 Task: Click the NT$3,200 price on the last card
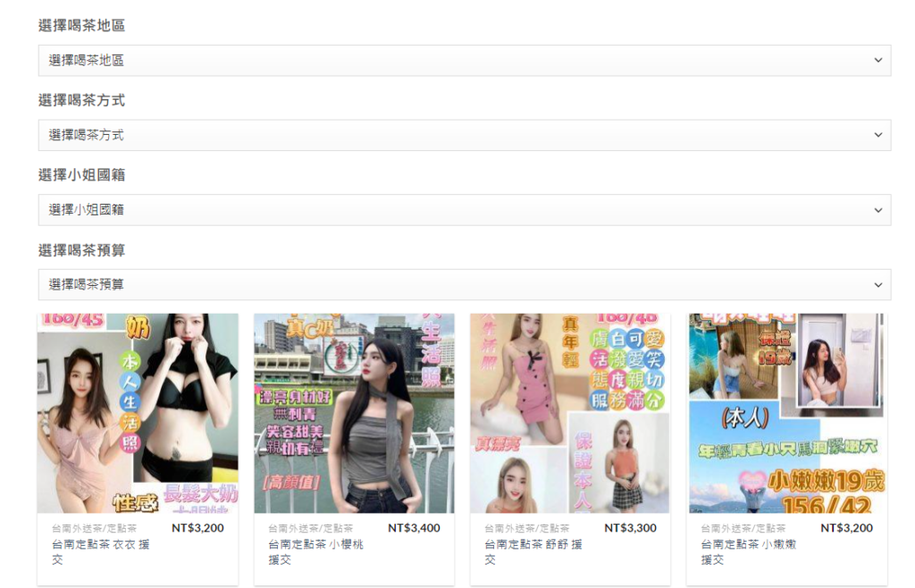coord(846,528)
